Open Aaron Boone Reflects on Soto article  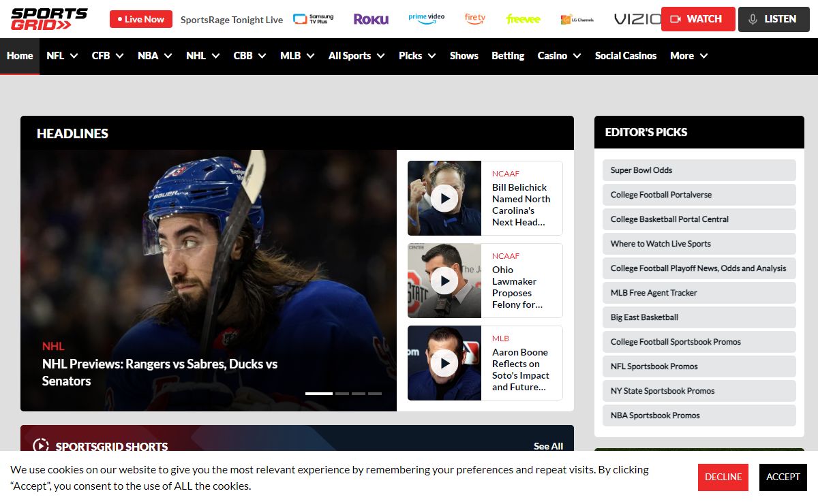(x=521, y=369)
